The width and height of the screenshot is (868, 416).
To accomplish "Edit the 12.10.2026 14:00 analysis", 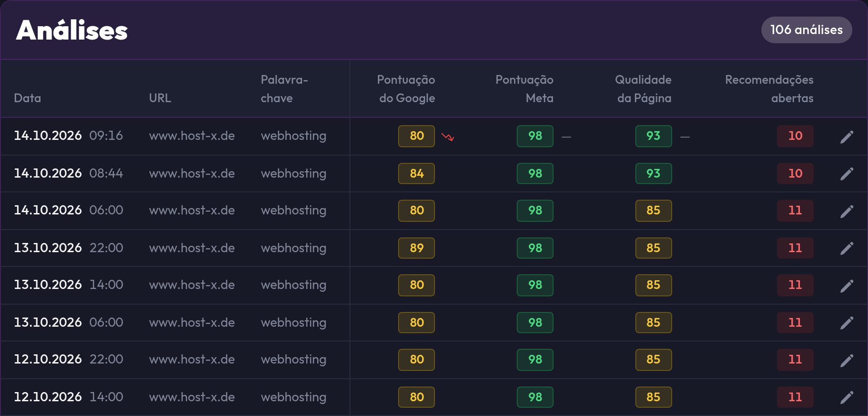I will click(847, 397).
